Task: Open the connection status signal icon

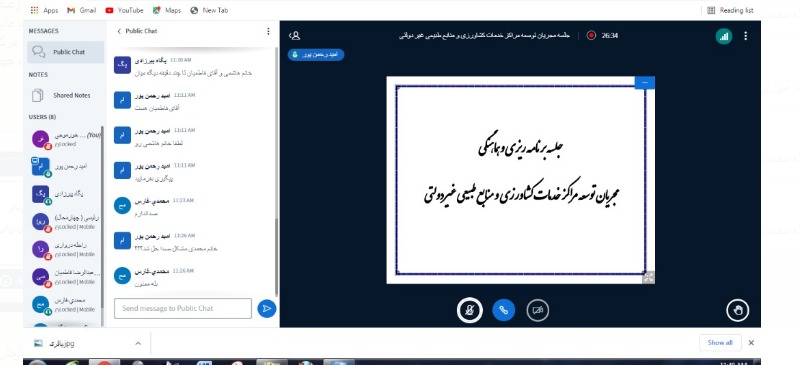Action: coord(723,36)
